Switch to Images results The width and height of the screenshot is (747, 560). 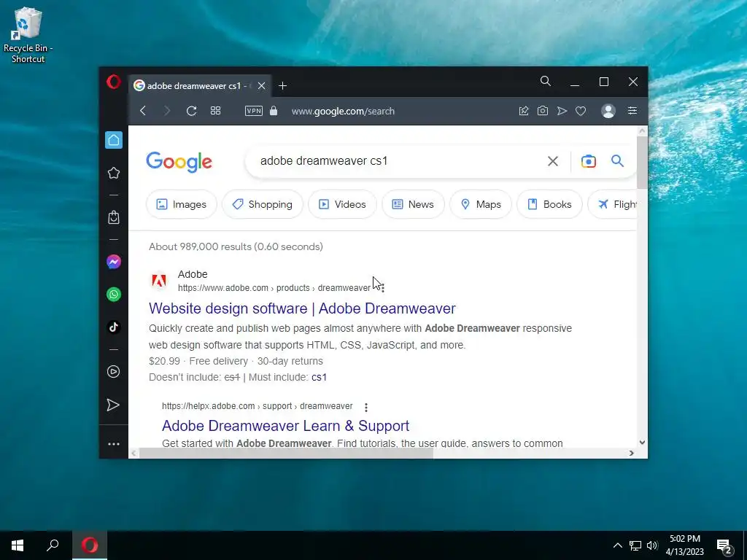(x=182, y=204)
